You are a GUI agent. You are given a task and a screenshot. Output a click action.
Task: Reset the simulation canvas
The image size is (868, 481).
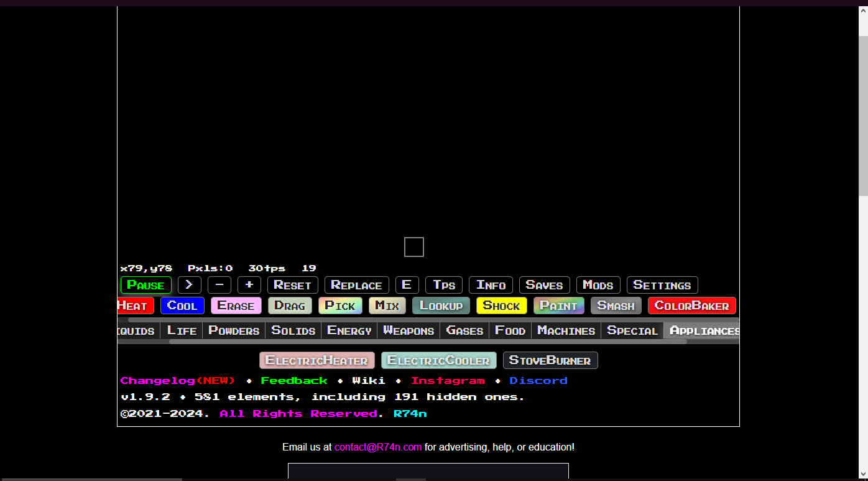click(293, 285)
